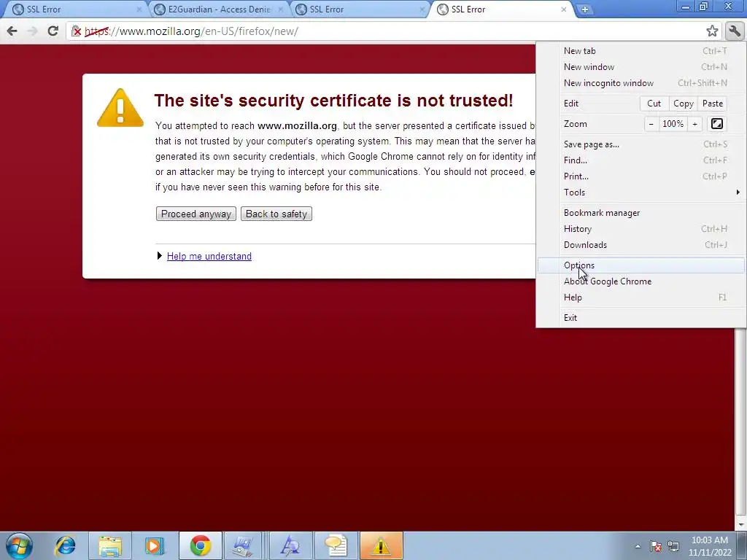
Task: Open the Windows Start menu
Action: coord(19,545)
